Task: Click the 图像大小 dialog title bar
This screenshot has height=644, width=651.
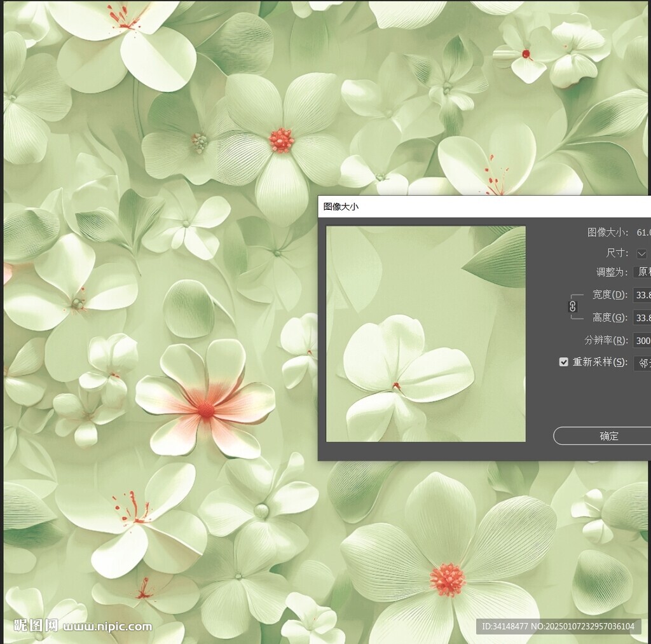Action: [x=484, y=207]
